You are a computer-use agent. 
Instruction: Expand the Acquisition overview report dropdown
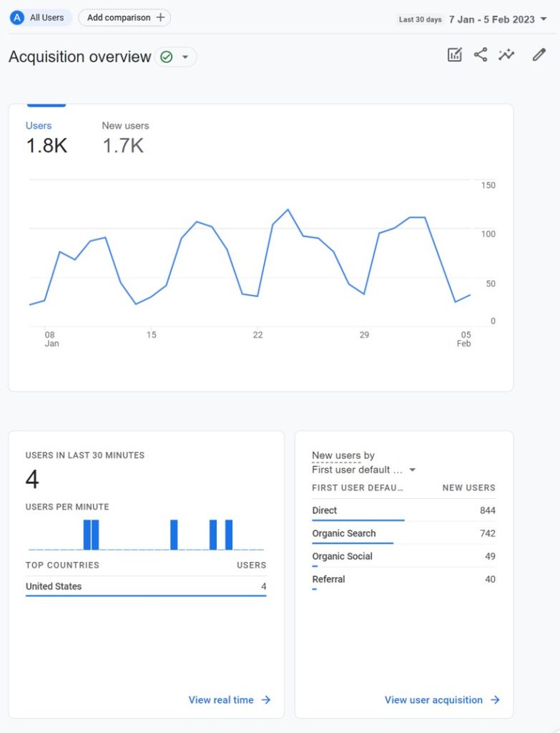tap(186, 57)
